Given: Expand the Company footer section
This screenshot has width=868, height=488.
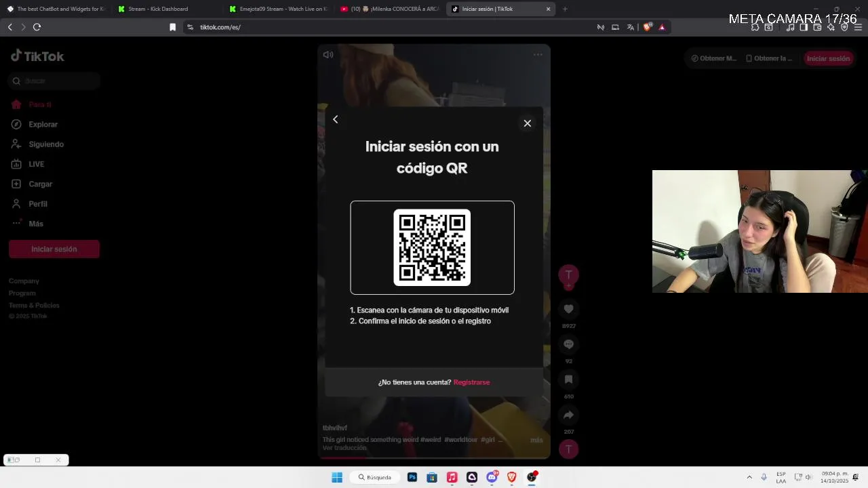Looking at the screenshot, I should tap(24, 281).
